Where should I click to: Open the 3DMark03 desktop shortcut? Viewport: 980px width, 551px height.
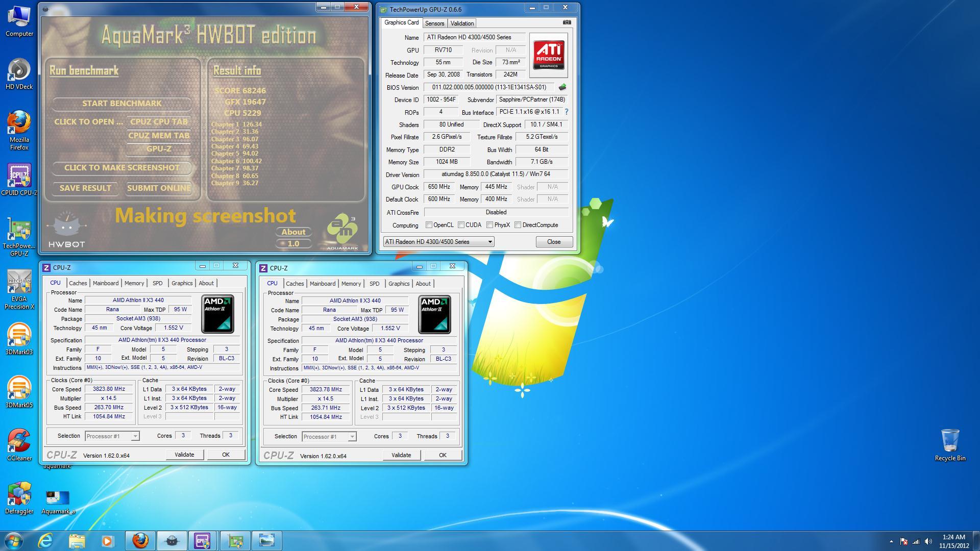click(x=19, y=340)
